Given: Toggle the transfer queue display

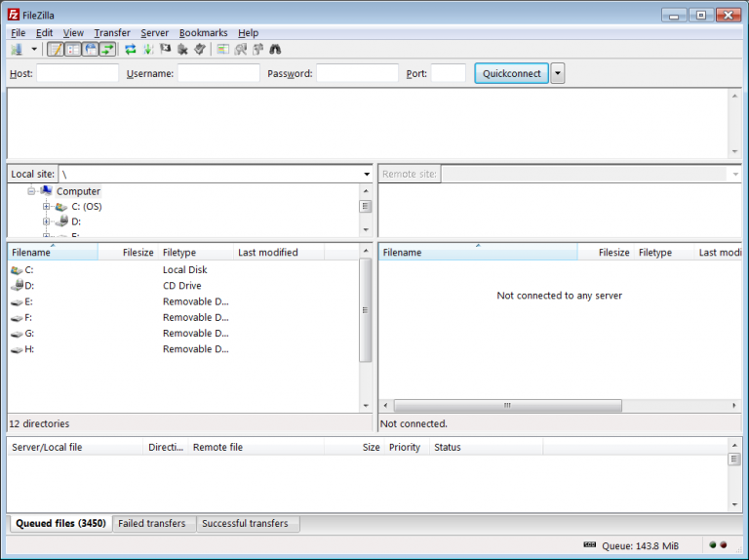Looking at the screenshot, I should coord(107,49).
